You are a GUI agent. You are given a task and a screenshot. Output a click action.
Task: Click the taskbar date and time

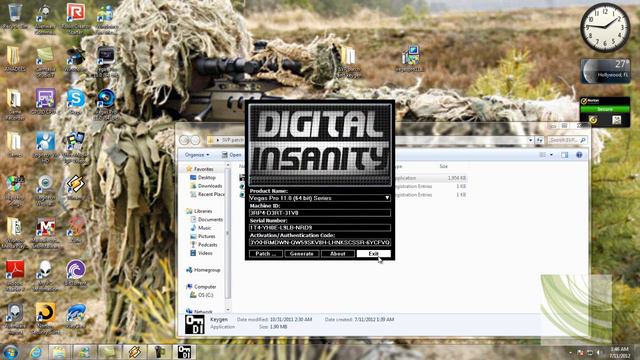[619, 352]
